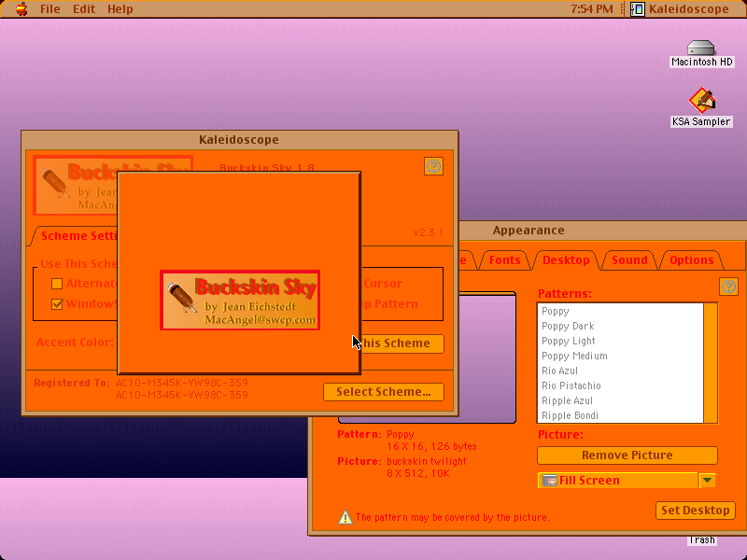Open the File menu
The width and height of the screenshot is (747, 560).
(50, 9)
